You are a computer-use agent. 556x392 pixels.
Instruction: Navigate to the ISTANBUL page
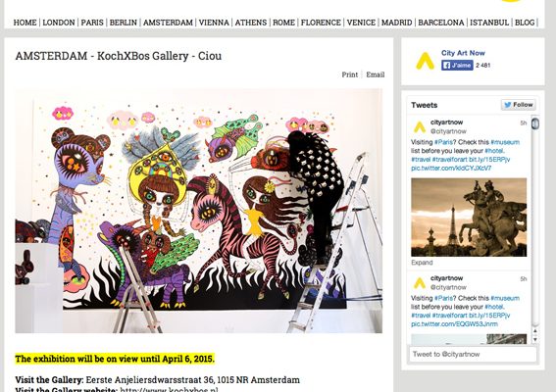(x=489, y=23)
